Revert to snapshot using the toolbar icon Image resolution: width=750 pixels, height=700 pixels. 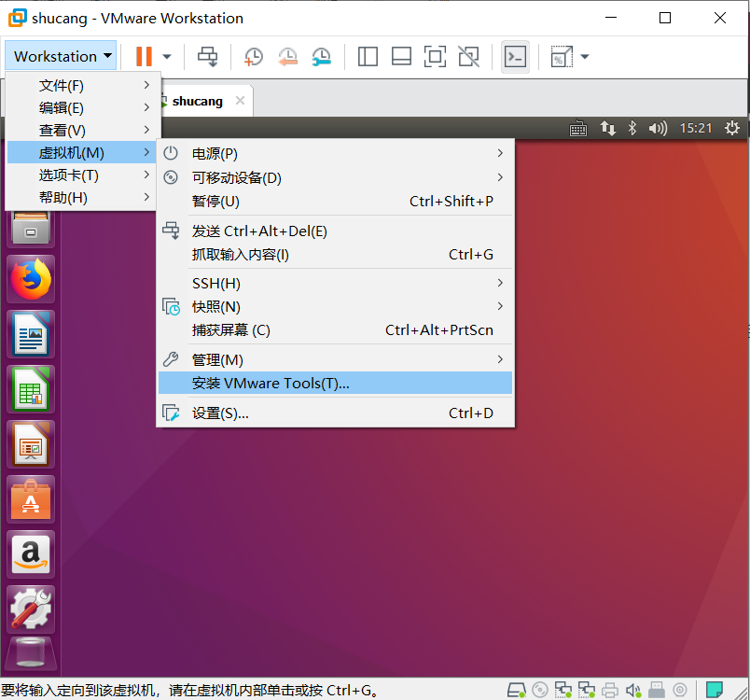click(x=287, y=56)
